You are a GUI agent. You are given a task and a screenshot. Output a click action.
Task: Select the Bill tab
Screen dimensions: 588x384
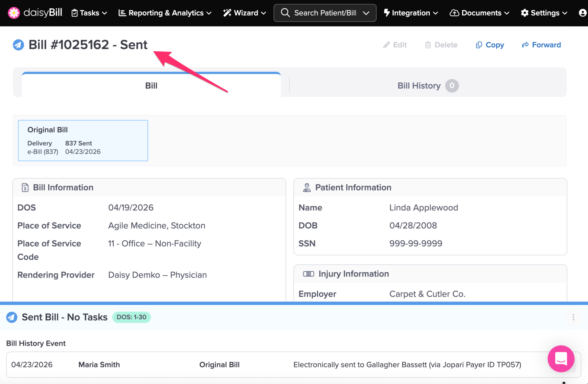[x=151, y=86]
